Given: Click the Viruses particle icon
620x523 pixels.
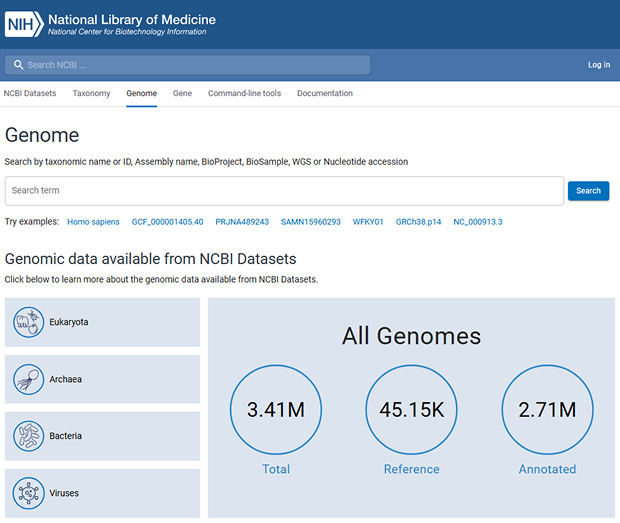Looking at the screenshot, I should click(28, 493).
